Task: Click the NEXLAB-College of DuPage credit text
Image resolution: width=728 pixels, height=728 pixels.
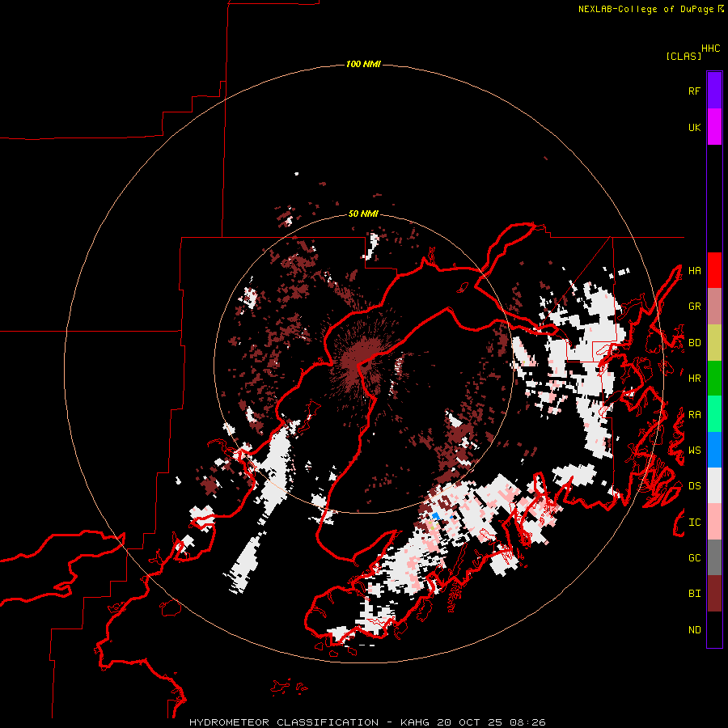Action: [645, 9]
